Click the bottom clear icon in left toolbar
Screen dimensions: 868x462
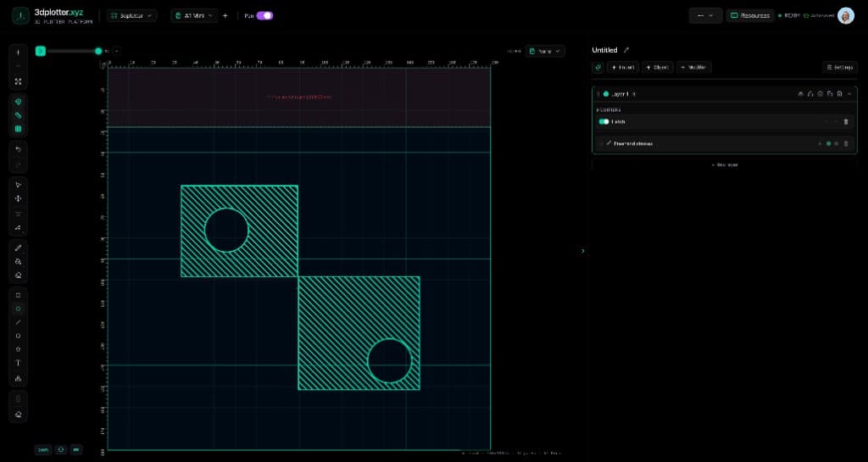tap(19, 415)
